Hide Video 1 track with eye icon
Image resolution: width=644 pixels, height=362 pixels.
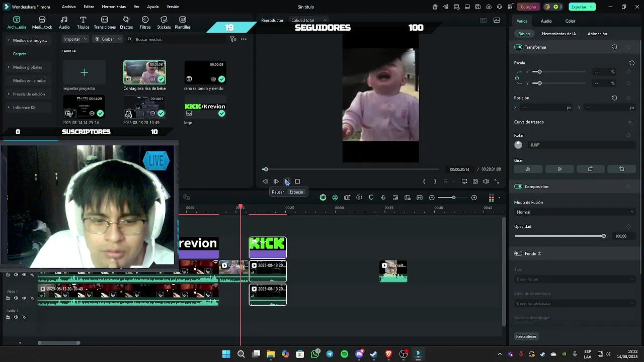pos(24,298)
